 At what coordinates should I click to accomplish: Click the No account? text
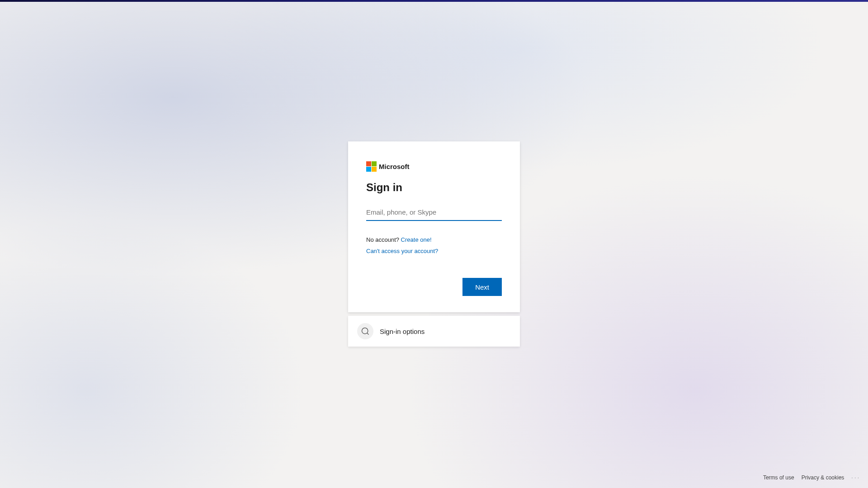point(382,240)
